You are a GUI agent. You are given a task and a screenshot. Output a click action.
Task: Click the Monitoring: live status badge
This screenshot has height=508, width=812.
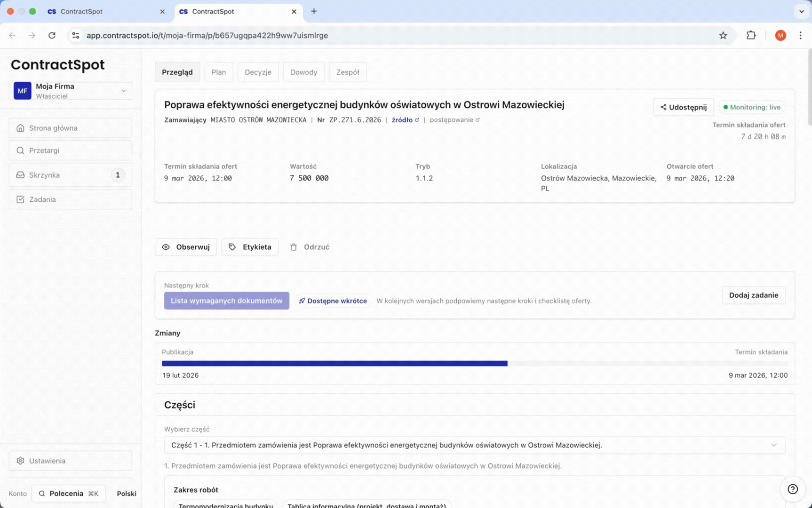[752, 107]
